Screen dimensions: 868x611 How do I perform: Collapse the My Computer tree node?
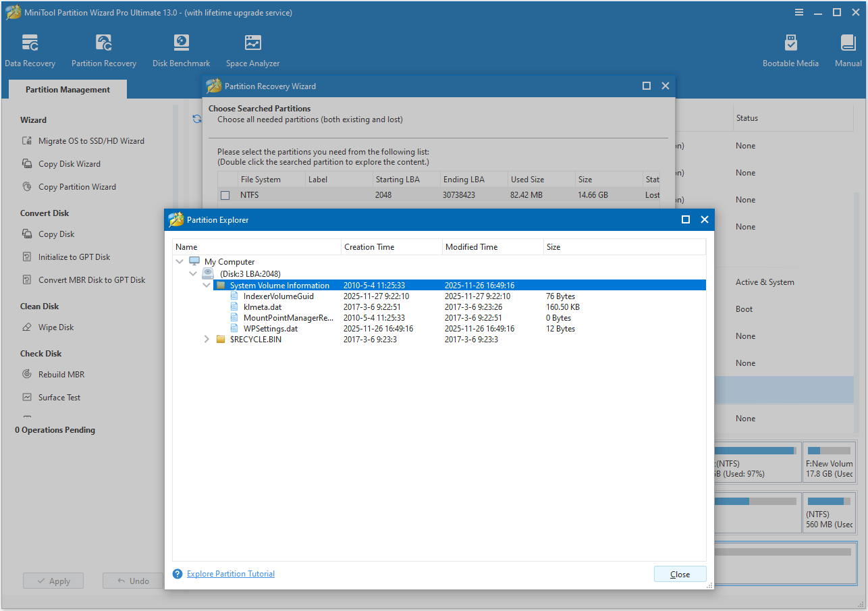click(x=180, y=261)
